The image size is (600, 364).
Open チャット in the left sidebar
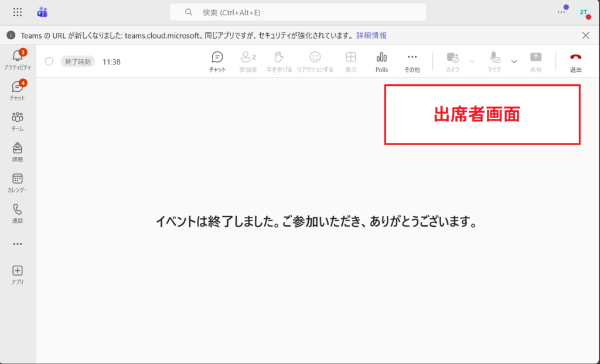click(18, 90)
